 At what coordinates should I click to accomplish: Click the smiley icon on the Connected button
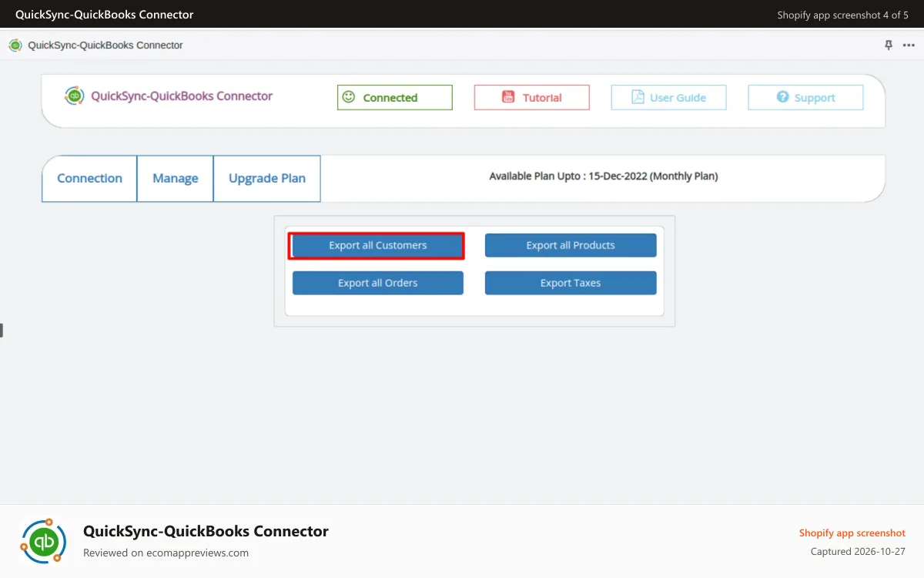349,97
